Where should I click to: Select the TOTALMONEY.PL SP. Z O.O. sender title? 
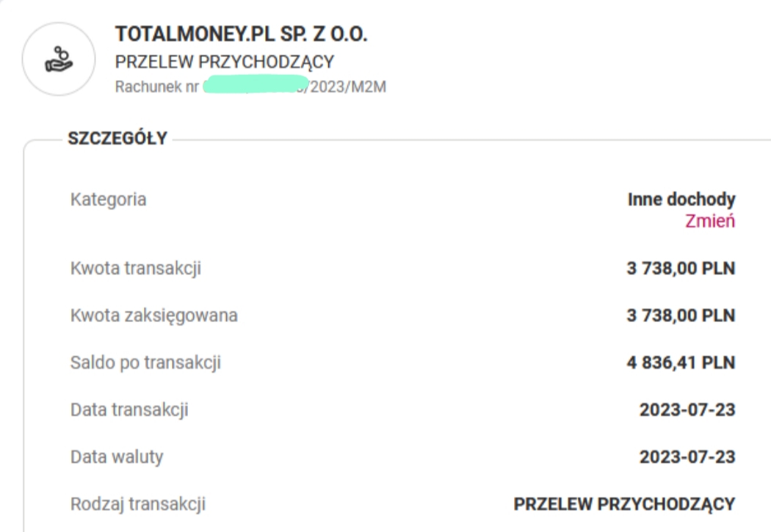tap(241, 34)
